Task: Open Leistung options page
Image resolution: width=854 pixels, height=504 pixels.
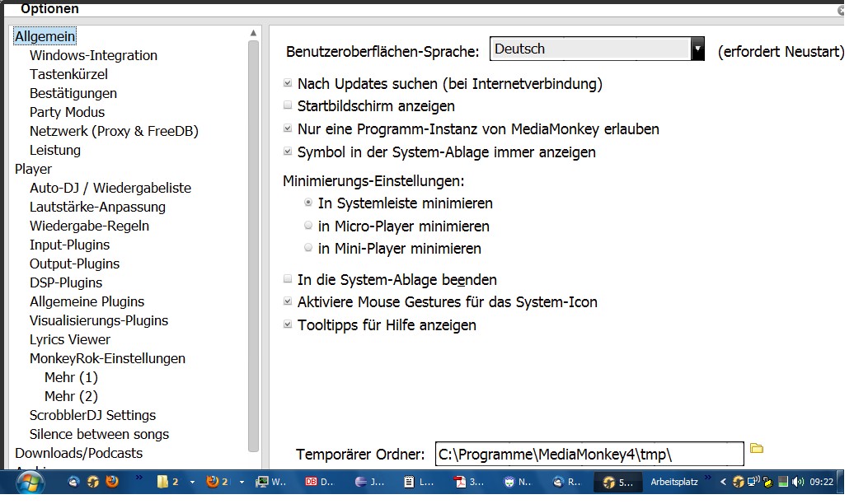Action: pos(55,150)
